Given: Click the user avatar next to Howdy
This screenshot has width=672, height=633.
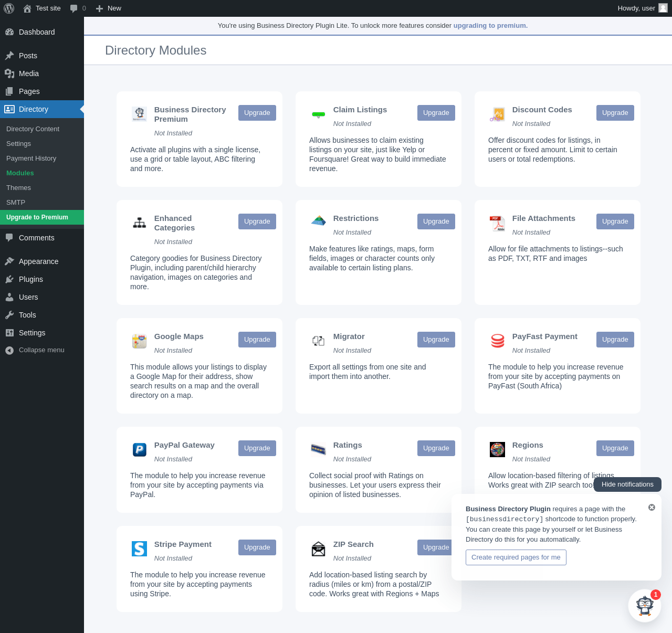Looking at the screenshot, I should (663, 8).
